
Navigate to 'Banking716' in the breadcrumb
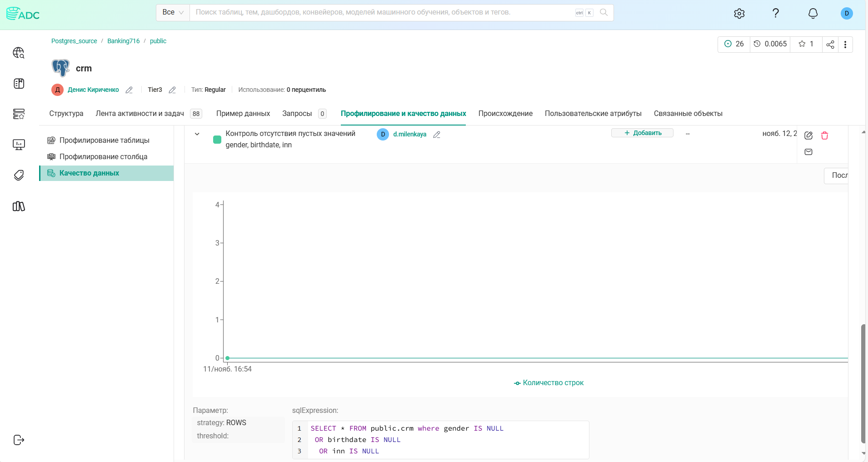[x=123, y=41]
